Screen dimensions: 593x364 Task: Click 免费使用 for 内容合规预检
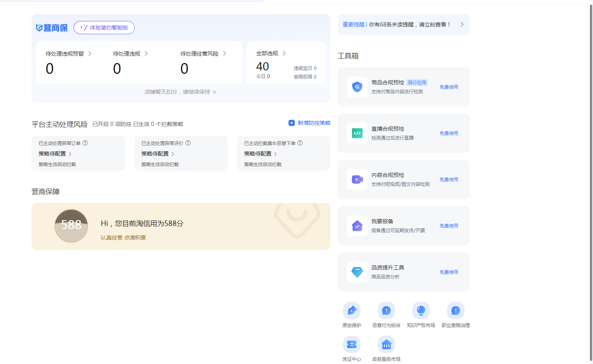[x=449, y=180]
